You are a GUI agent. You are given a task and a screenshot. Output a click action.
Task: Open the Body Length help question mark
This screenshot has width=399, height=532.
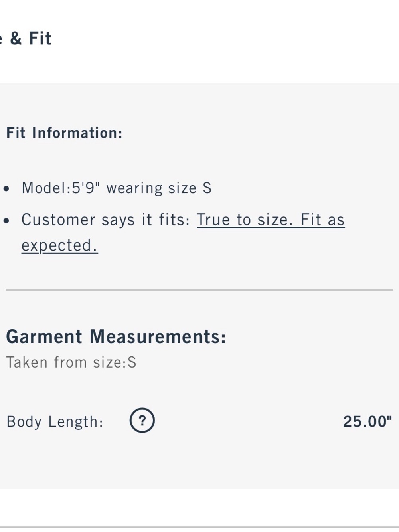pos(142,421)
